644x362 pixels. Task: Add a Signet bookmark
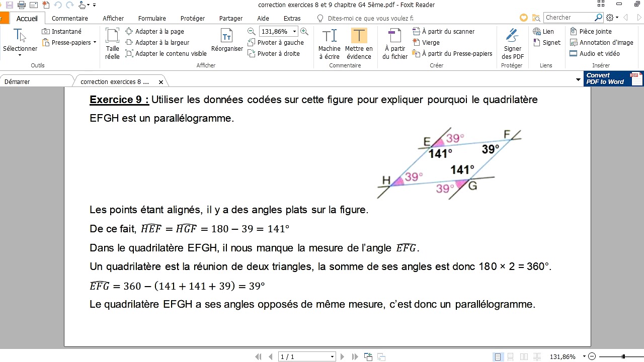pyautogui.click(x=547, y=43)
